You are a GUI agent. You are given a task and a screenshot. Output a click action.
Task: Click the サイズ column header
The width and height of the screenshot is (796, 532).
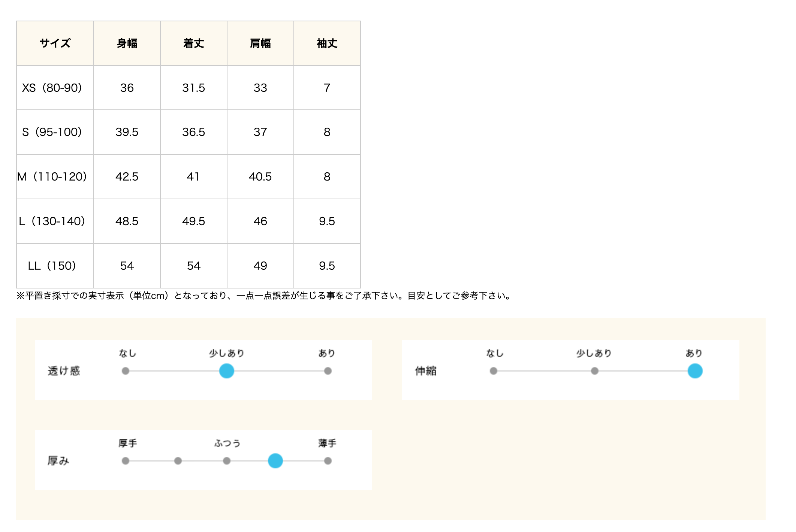click(55, 43)
